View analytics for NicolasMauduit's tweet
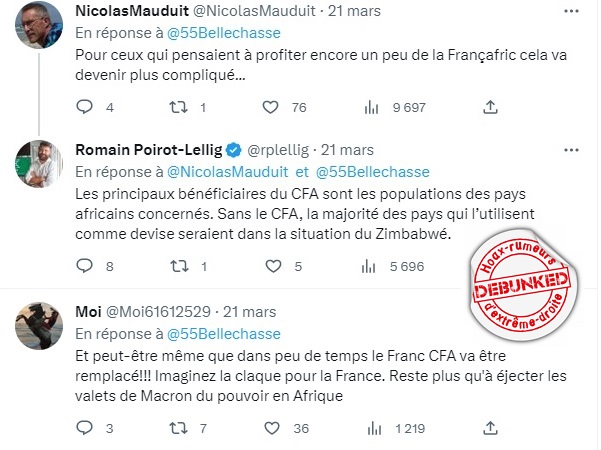The width and height of the screenshot is (601, 450). point(372,107)
